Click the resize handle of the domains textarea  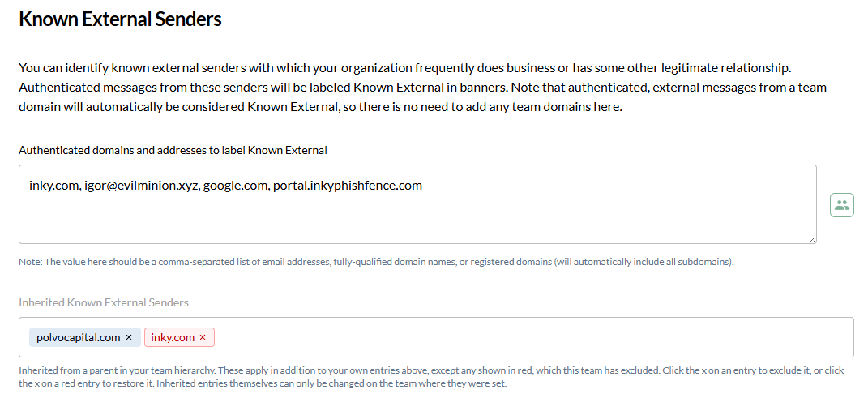811,238
